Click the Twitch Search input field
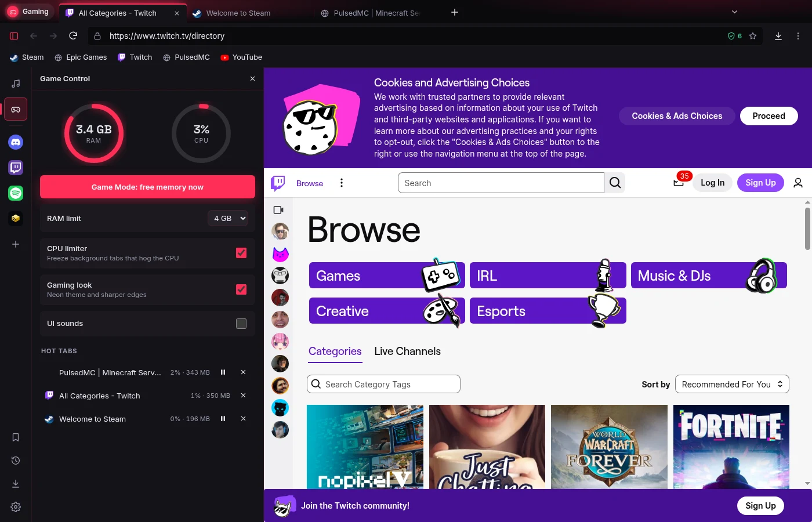This screenshot has width=812, height=522. (x=501, y=183)
